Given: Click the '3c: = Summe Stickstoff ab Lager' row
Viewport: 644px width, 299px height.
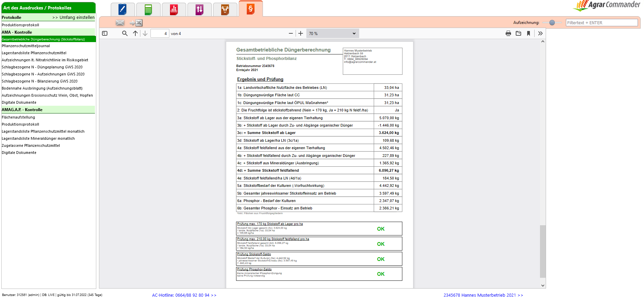Looking at the screenshot, I should [319, 133].
